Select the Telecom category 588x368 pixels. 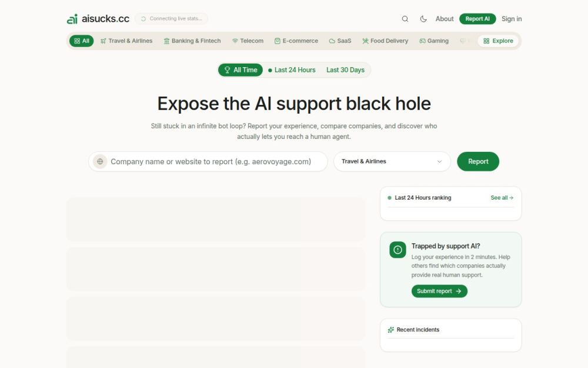(248, 41)
